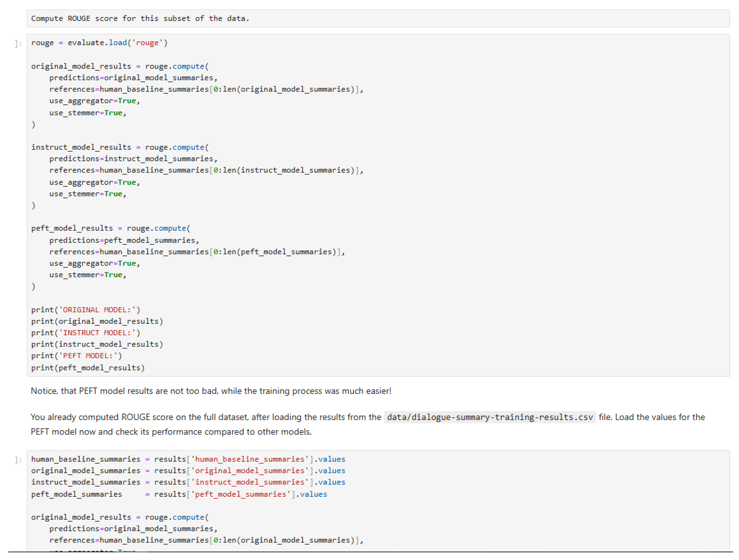Click the results['peft_model_summaries'].values line

(179, 494)
